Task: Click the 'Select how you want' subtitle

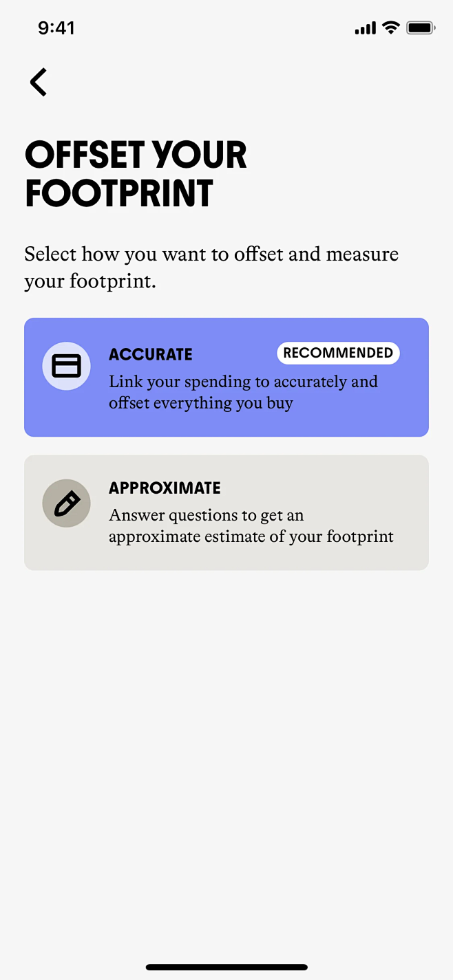Action: pyautogui.click(x=211, y=267)
